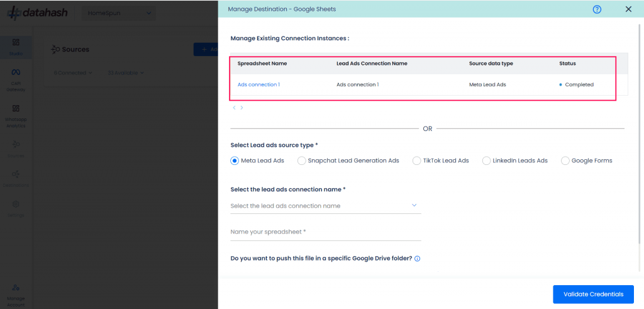
Task: Click the blue Add button in Sources
Action: click(206, 49)
